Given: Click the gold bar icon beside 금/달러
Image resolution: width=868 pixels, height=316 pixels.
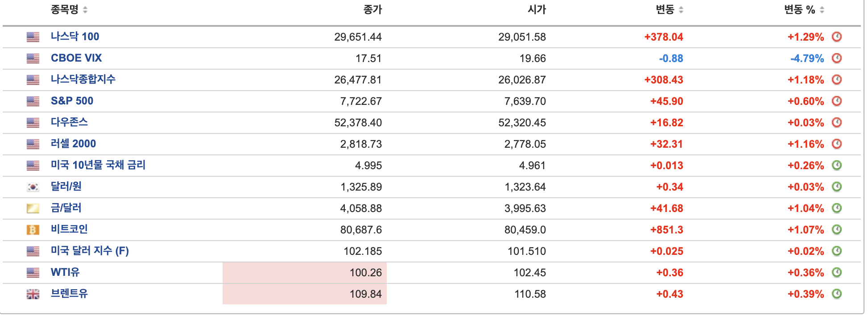Looking at the screenshot, I should [33, 208].
